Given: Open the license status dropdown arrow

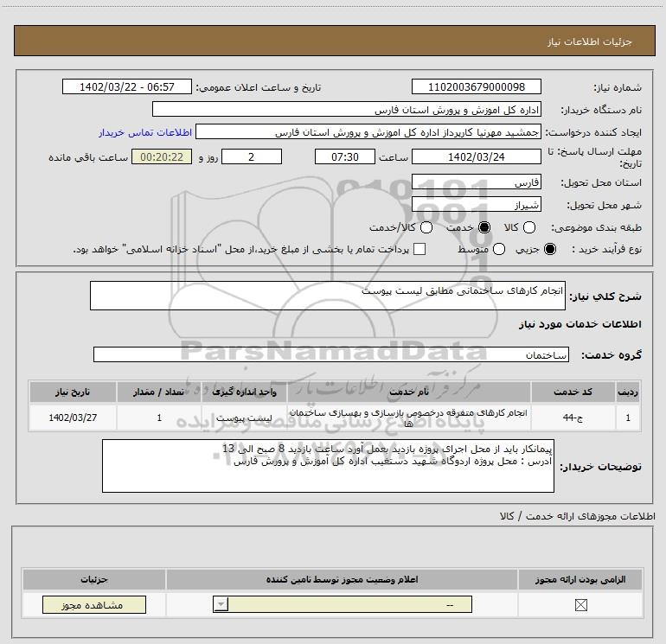Looking at the screenshot, I should pyautogui.click(x=221, y=604).
